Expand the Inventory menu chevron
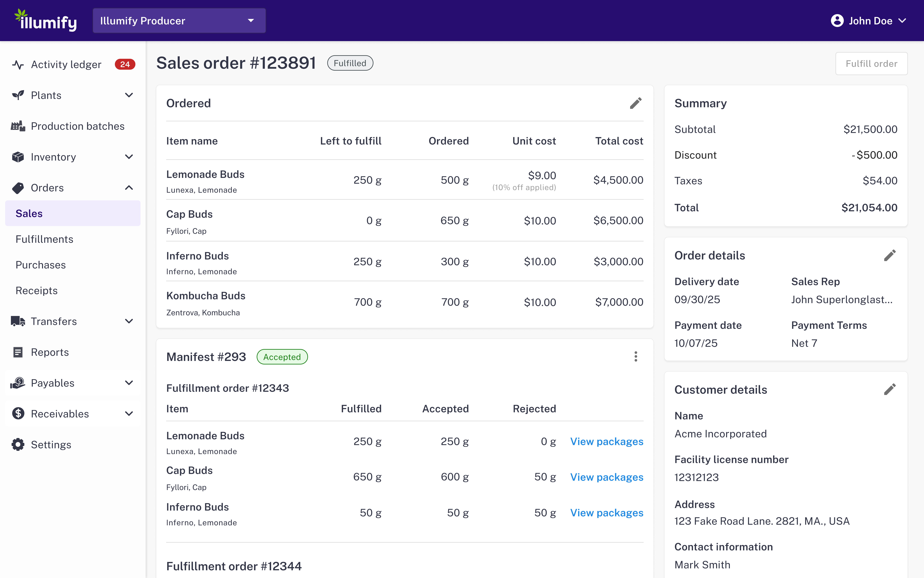924x578 pixels. (129, 157)
